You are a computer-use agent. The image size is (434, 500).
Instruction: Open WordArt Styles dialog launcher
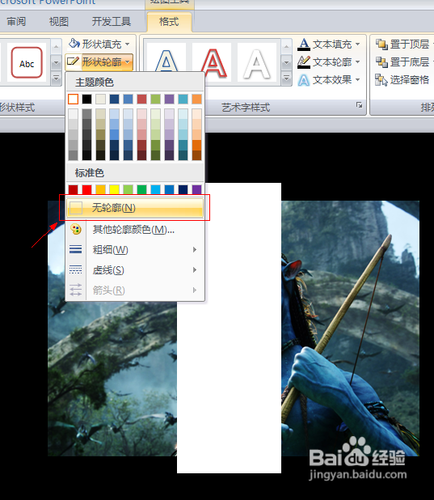tap(359, 105)
